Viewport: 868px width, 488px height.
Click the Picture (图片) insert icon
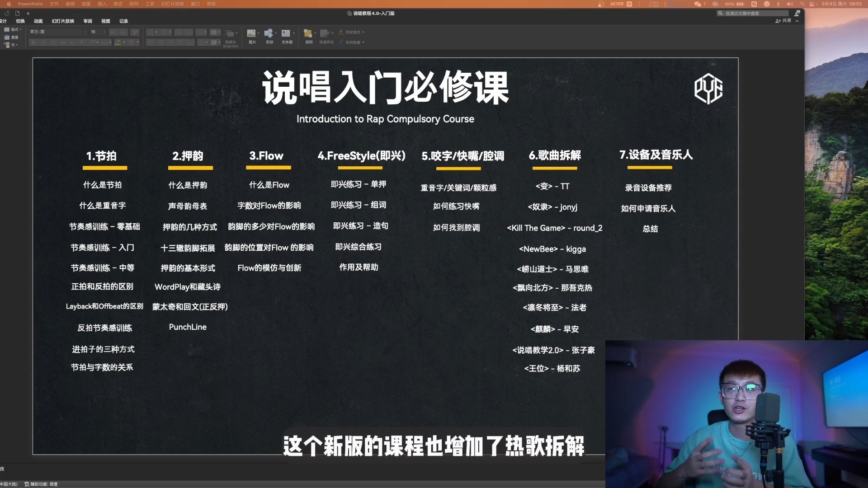[x=251, y=33]
